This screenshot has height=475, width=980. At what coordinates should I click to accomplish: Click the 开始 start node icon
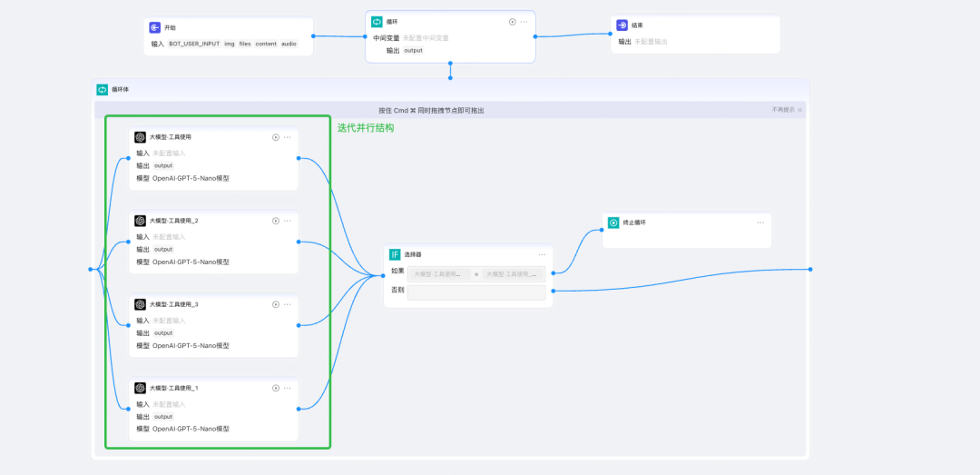(155, 28)
